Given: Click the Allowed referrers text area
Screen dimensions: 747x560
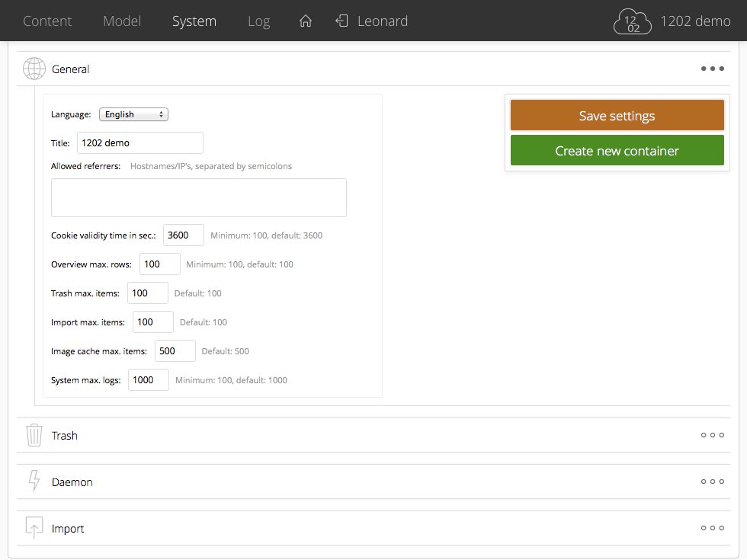Looking at the screenshot, I should (x=198, y=198).
